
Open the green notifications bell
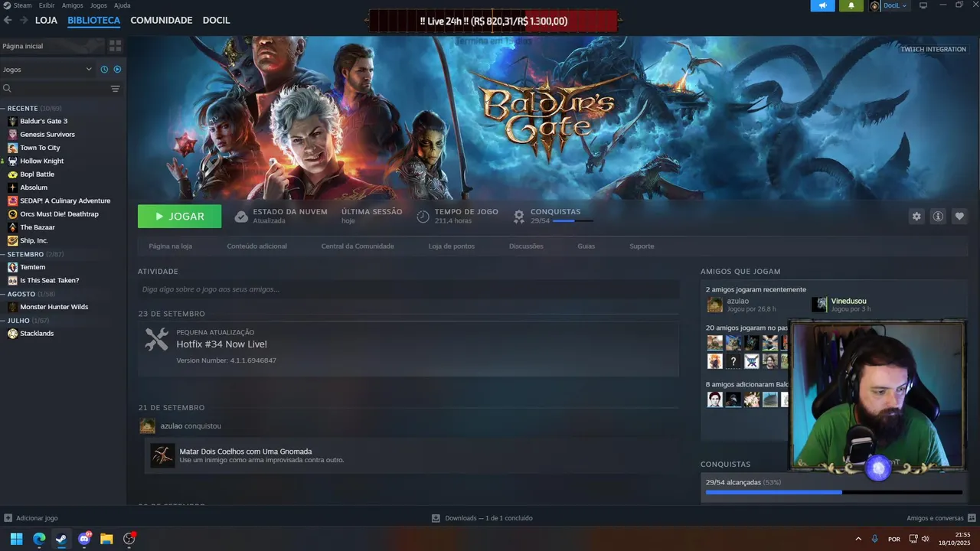[x=851, y=5]
